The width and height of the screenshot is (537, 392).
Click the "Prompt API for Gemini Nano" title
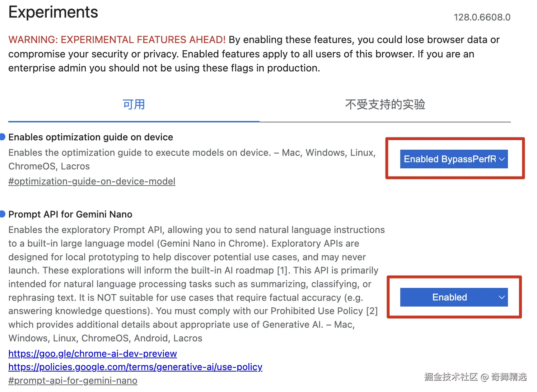[70, 214]
